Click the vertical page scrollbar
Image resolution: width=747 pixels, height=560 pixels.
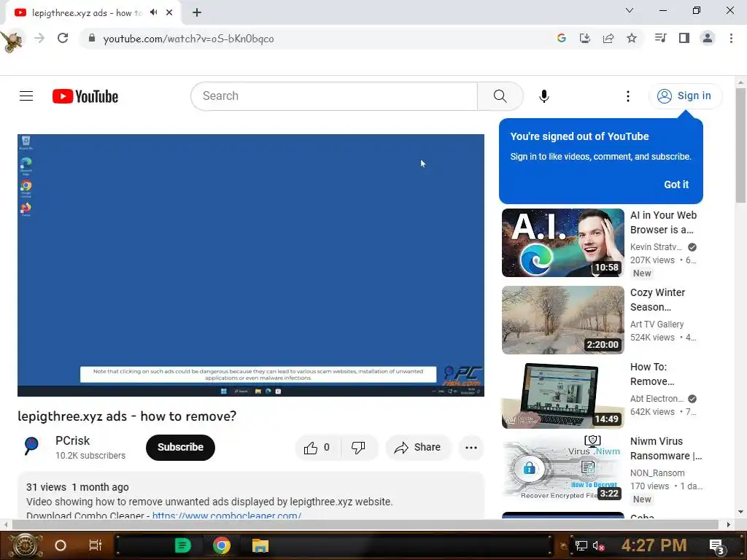741,145
